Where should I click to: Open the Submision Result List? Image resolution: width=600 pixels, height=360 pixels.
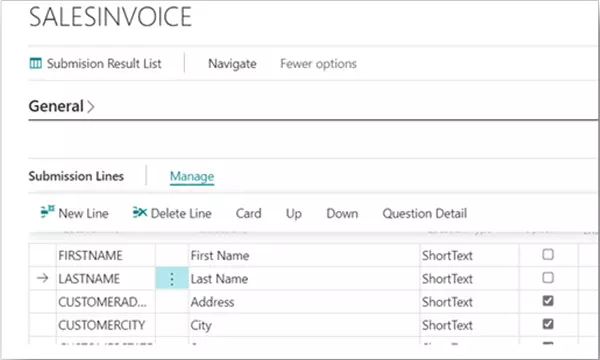96,64
